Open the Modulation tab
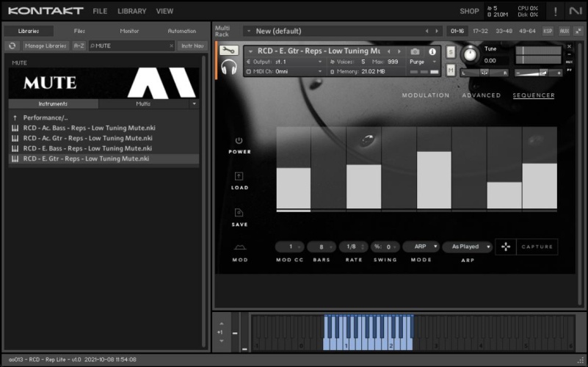588x367 pixels. [x=426, y=95]
